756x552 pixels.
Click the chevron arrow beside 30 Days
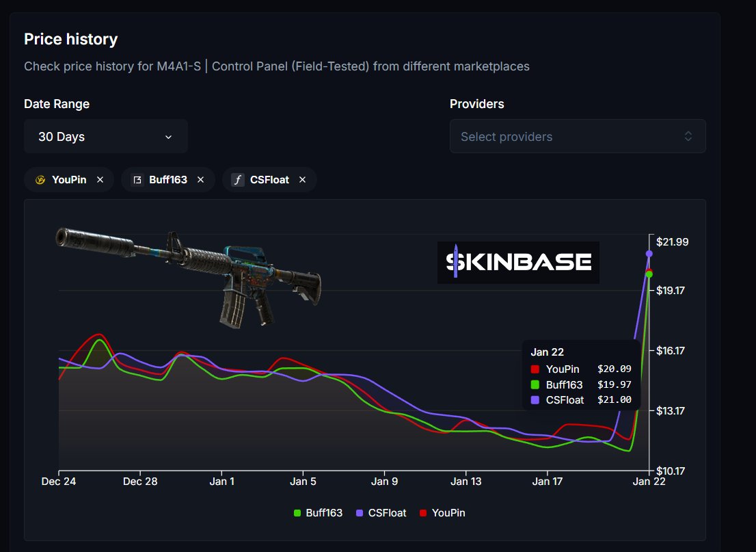coord(168,137)
